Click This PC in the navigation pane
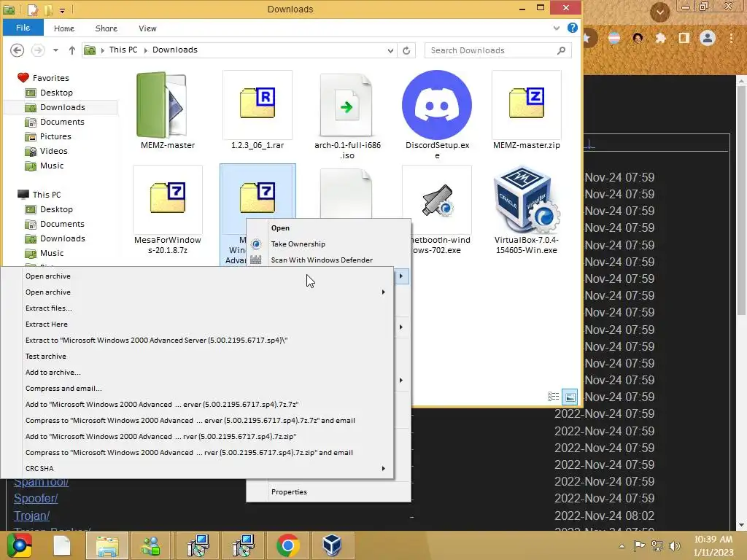 coord(46,195)
